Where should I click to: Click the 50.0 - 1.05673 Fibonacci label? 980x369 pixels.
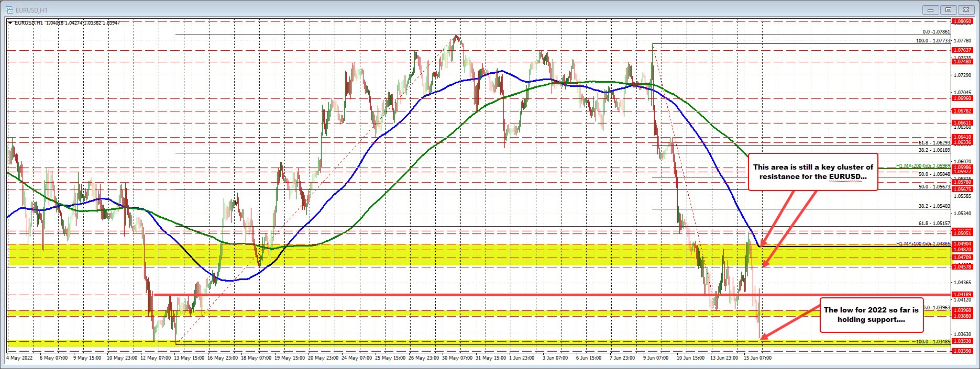point(934,186)
